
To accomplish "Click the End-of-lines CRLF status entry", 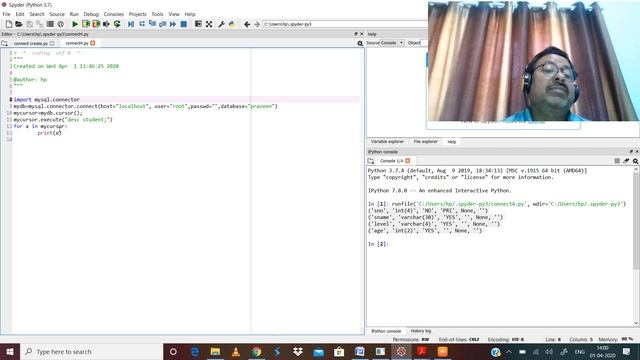I will [x=459, y=340].
